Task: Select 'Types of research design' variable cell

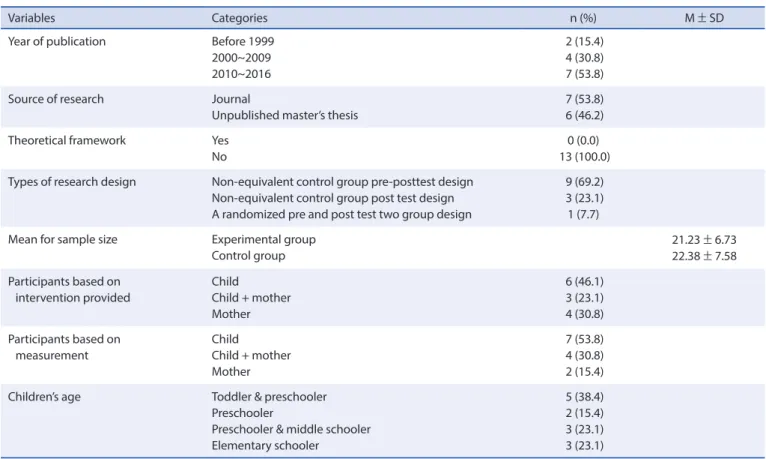Action: click(72, 182)
